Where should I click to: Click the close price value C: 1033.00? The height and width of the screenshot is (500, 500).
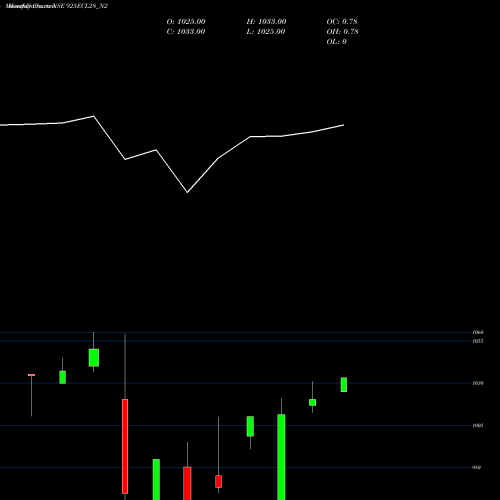(x=186, y=32)
